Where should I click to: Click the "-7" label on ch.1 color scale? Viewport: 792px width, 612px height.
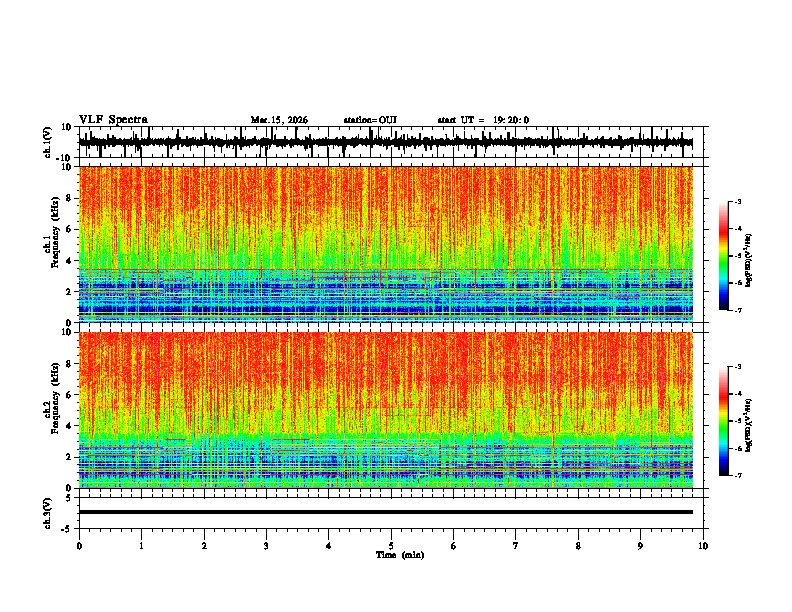click(738, 310)
